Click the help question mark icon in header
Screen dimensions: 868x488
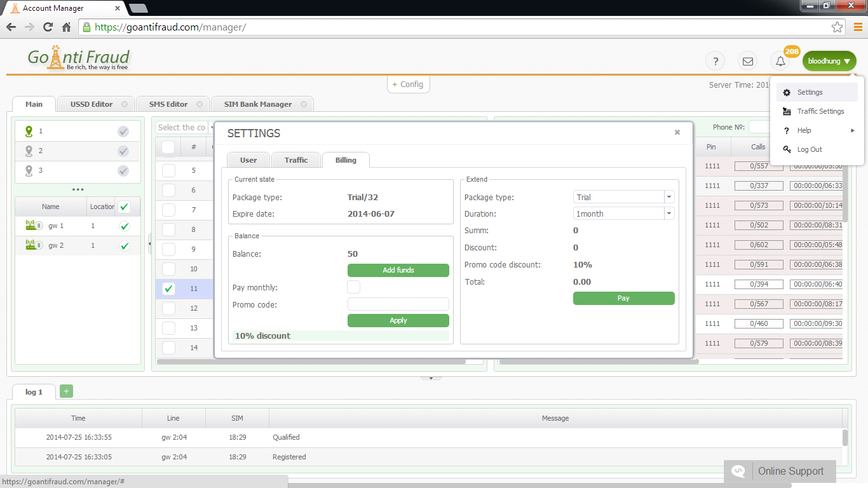point(715,62)
